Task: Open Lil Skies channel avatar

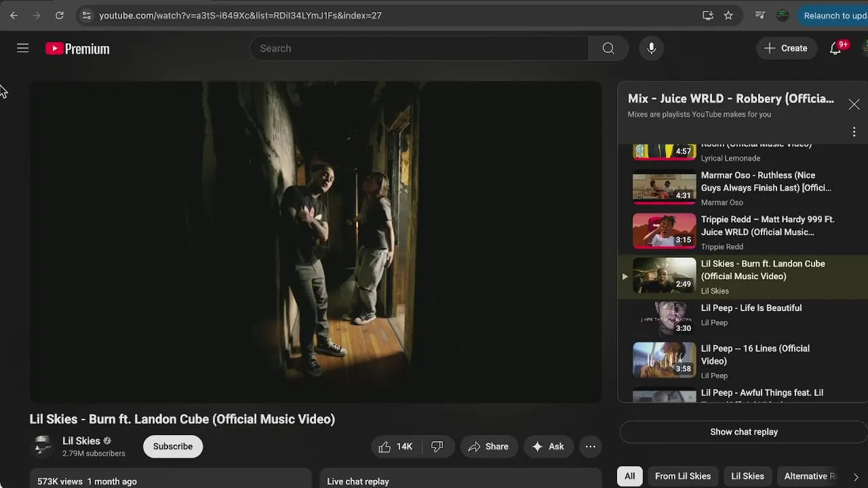Action: click(43, 446)
